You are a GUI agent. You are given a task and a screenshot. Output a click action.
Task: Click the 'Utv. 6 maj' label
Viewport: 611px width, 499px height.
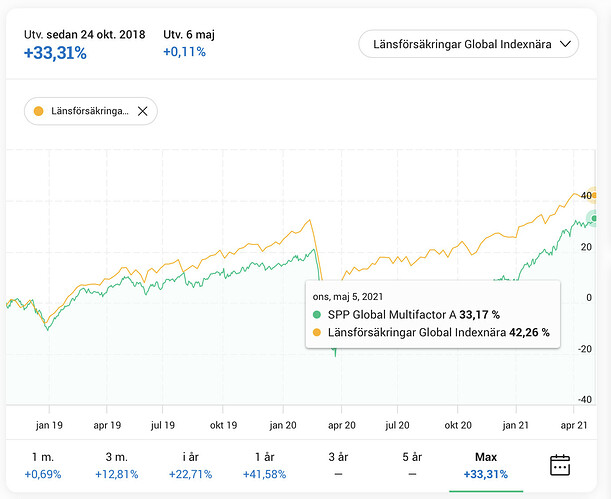tap(189, 35)
